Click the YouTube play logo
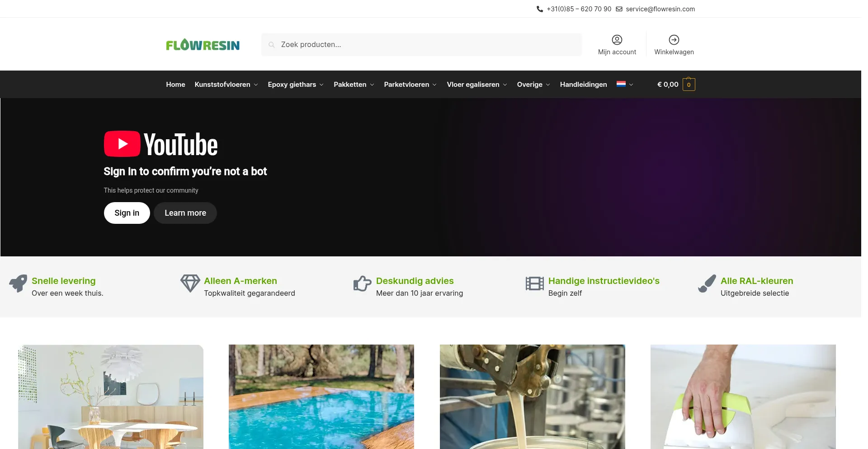 pyautogui.click(x=122, y=144)
